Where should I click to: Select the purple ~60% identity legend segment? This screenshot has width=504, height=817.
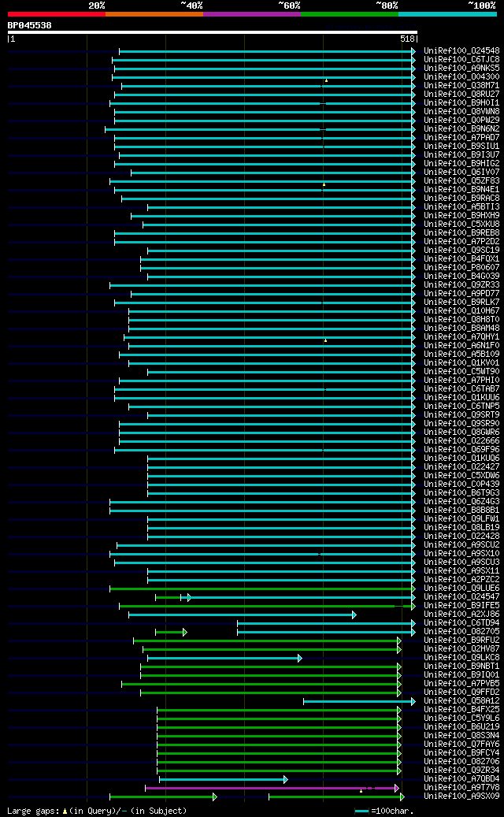[x=252, y=14]
